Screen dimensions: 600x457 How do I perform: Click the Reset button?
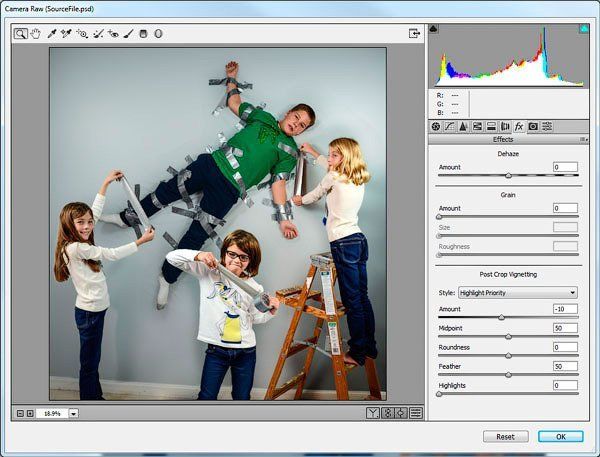point(505,437)
